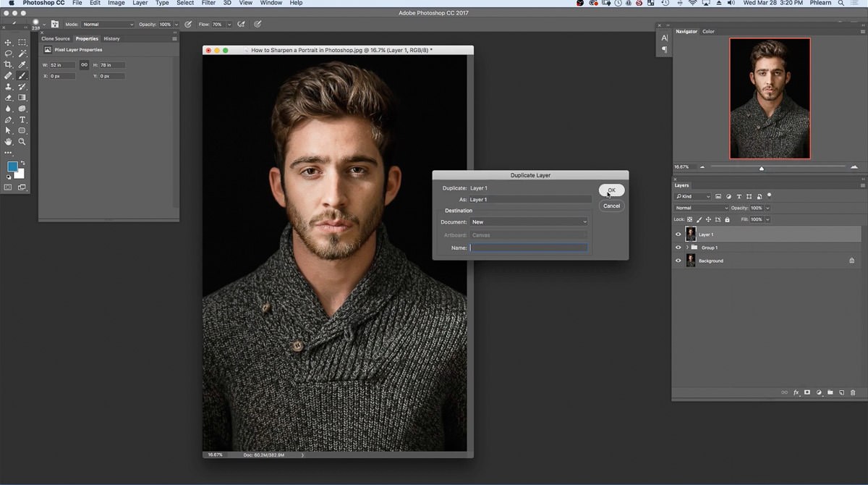
Task: Hide the Background layer
Action: (x=678, y=261)
